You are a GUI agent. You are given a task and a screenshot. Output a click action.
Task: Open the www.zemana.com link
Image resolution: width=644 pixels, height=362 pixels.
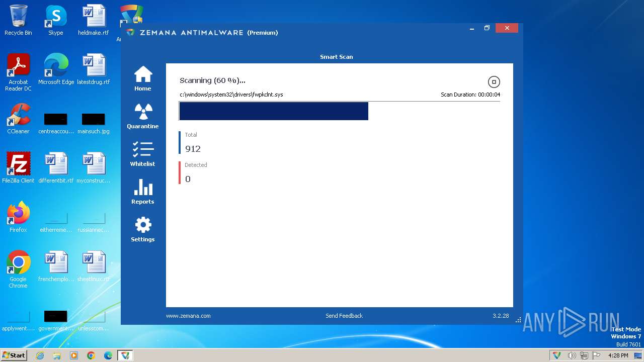coord(188,316)
